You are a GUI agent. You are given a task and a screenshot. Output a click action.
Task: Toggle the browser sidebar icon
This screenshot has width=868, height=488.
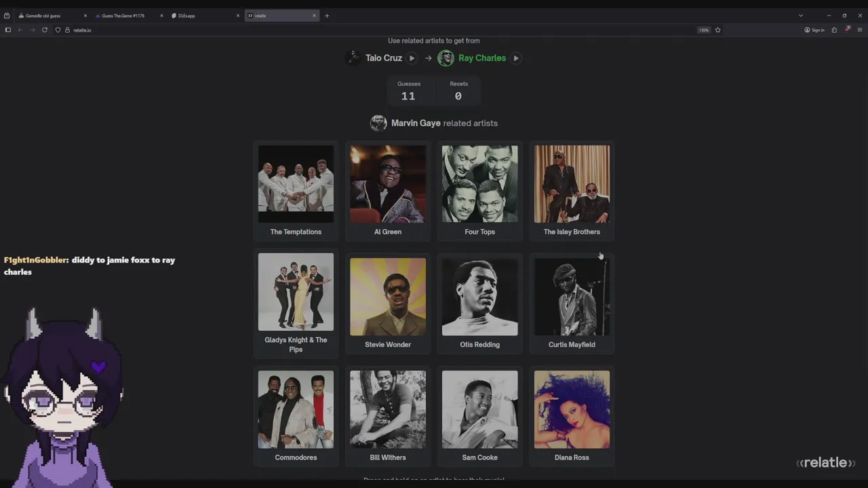point(8,30)
